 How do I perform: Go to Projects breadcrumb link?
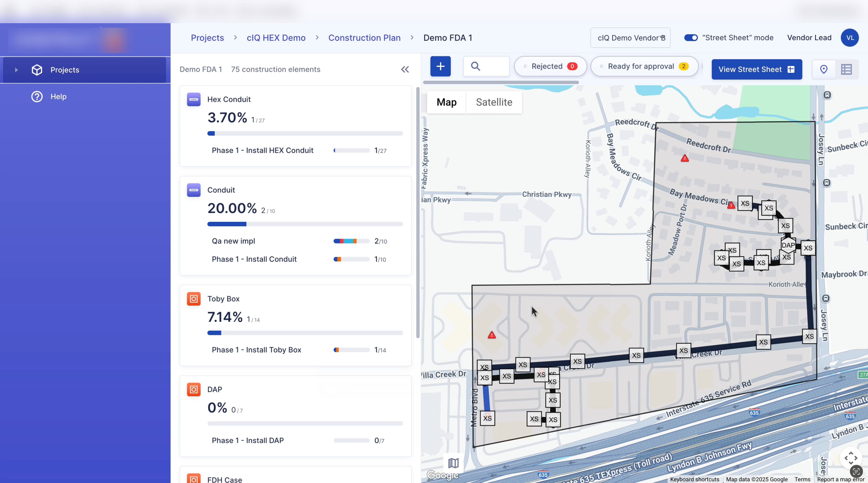tap(207, 38)
